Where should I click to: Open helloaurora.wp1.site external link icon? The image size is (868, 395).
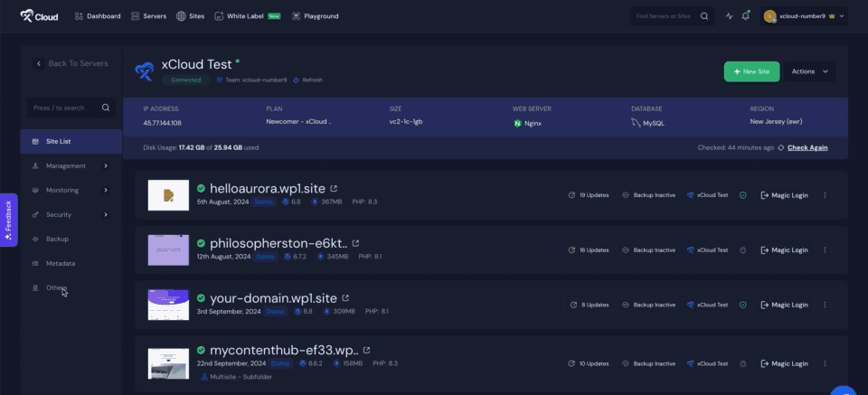335,188
